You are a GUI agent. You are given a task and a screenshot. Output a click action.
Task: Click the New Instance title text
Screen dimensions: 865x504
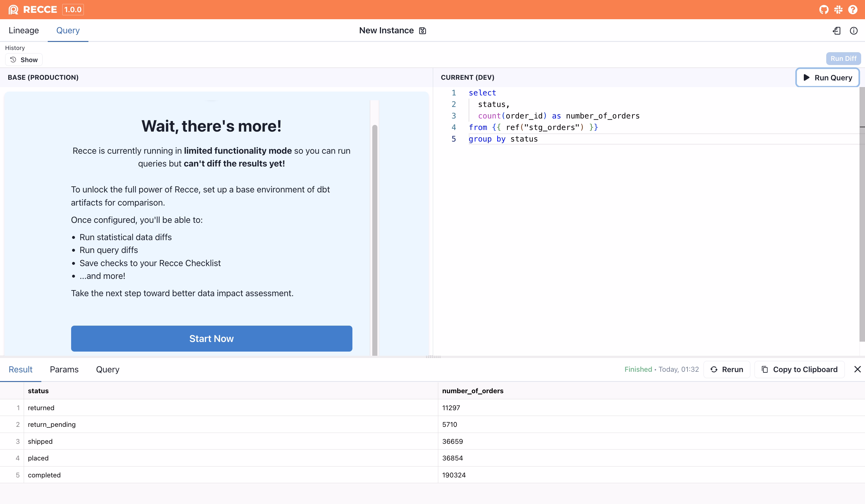(x=386, y=30)
